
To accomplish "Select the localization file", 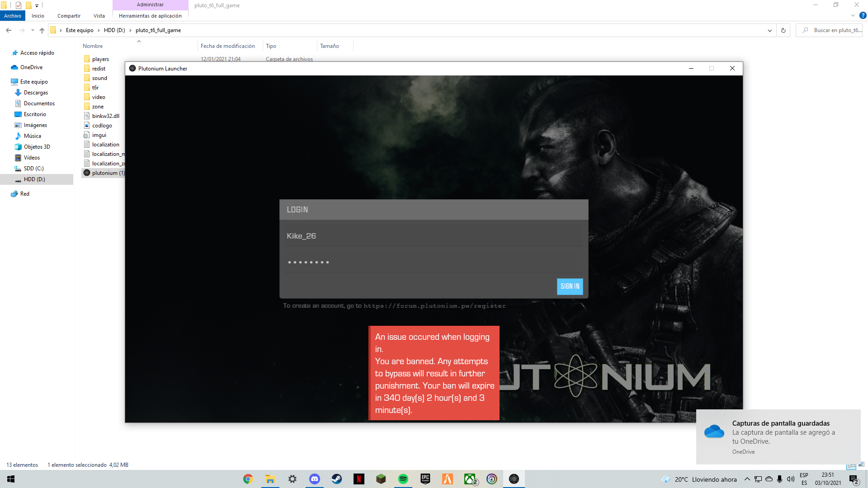I will pyautogui.click(x=105, y=145).
